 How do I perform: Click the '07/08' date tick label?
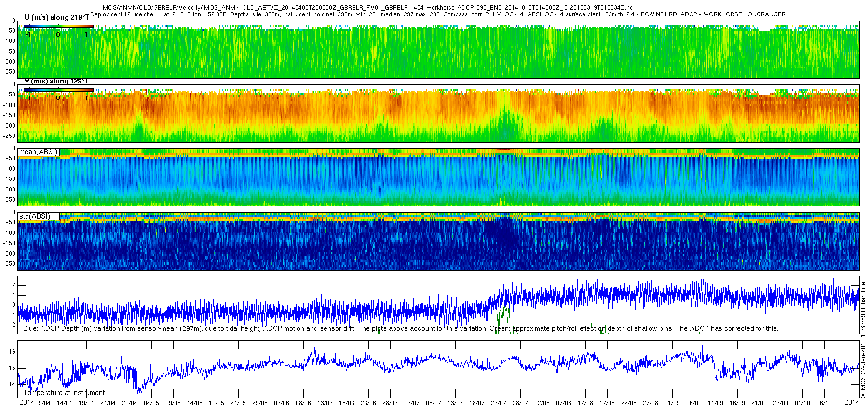[x=564, y=403]
